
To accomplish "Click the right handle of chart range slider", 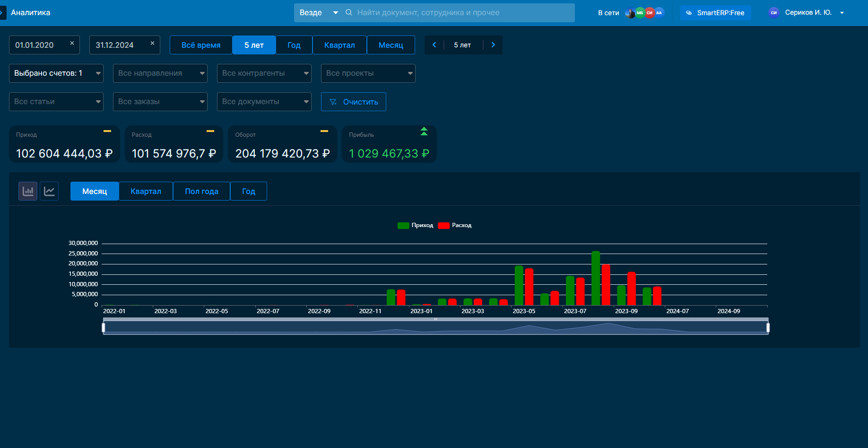I will coord(768,327).
